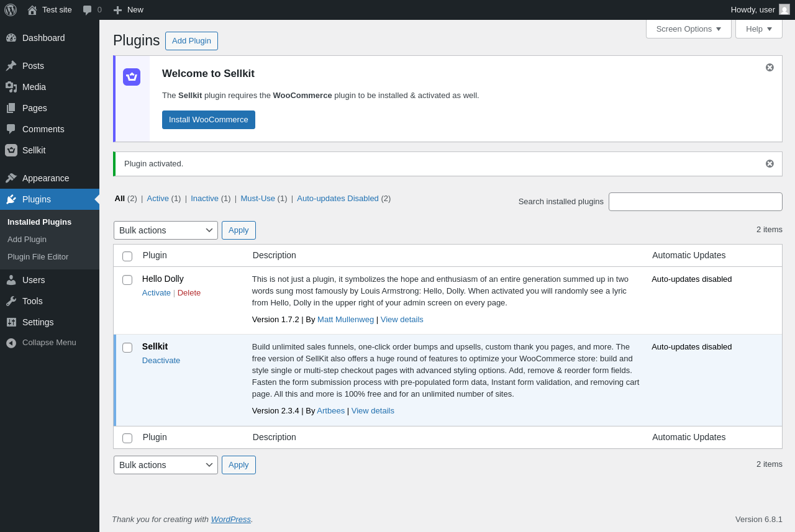Click the Sellkit icon in the sidebar
Image resolution: width=795 pixels, height=532 pixels.
11,150
